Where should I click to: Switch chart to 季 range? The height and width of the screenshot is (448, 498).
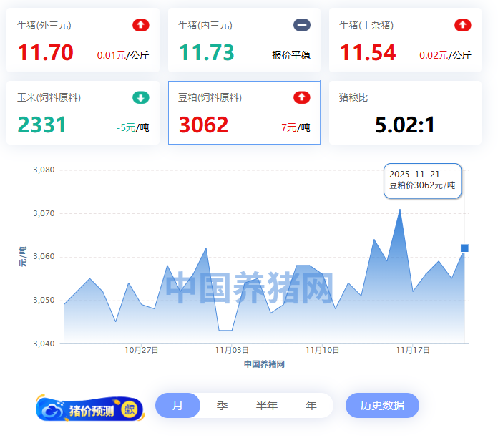222,405
